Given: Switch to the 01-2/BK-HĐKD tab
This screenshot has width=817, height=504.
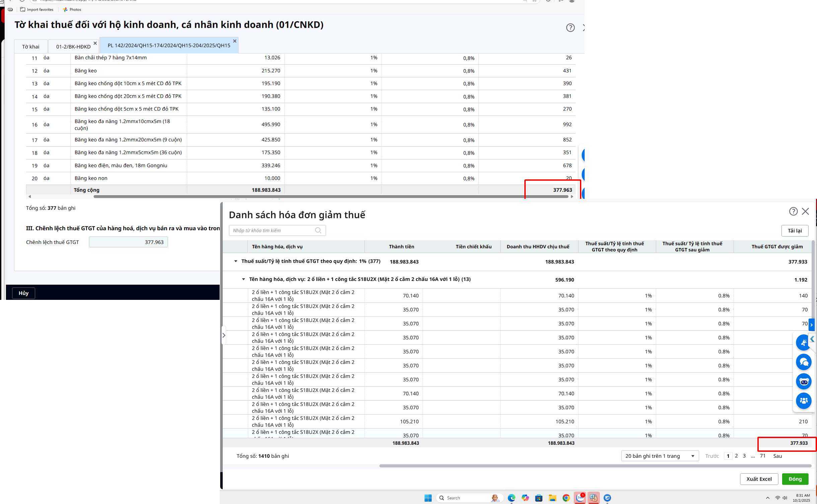Looking at the screenshot, I should (73, 47).
